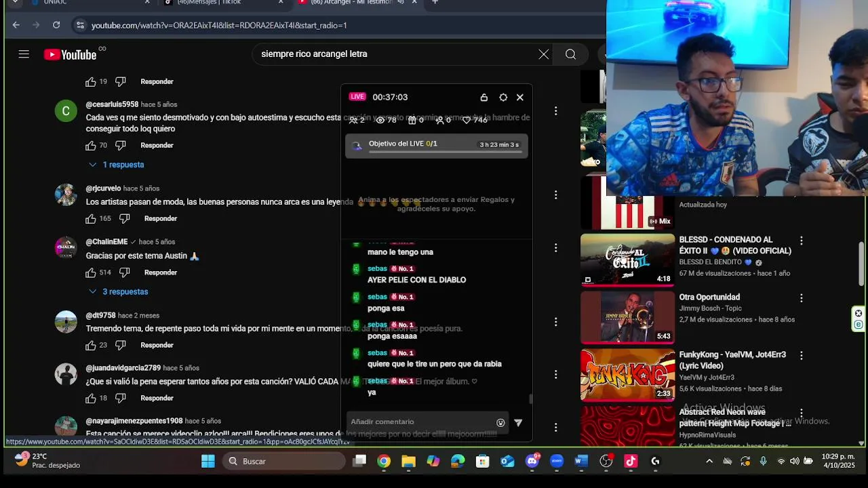Screen dimensions: 868x488
Task: Expand "3 respuestas" under @ChalinEME
Action: pyautogui.click(x=118, y=291)
